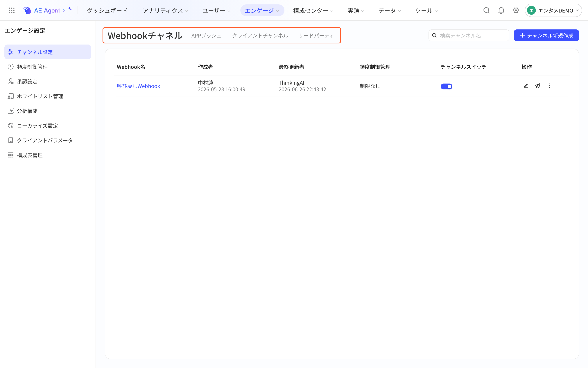Expand the エンゲージ menu

click(262, 10)
